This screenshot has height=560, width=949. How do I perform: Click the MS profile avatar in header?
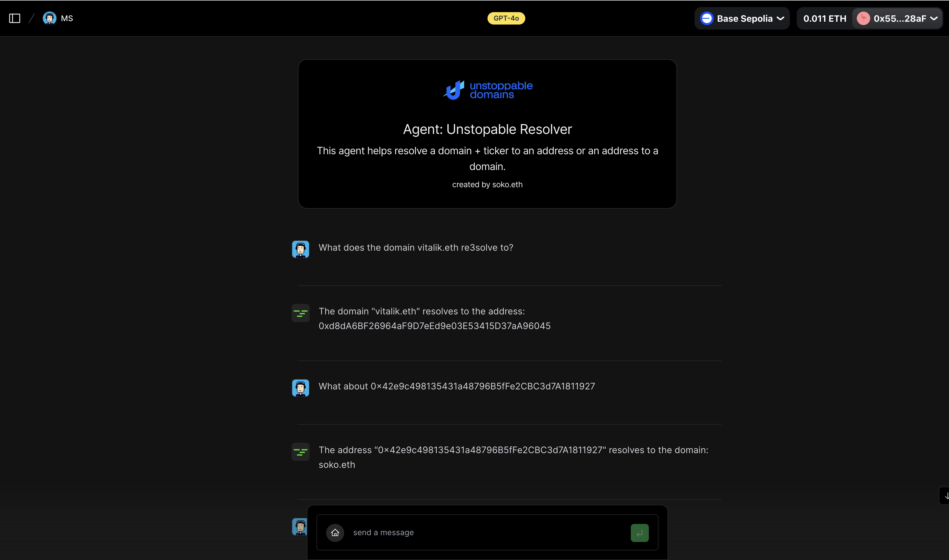point(49,19)
